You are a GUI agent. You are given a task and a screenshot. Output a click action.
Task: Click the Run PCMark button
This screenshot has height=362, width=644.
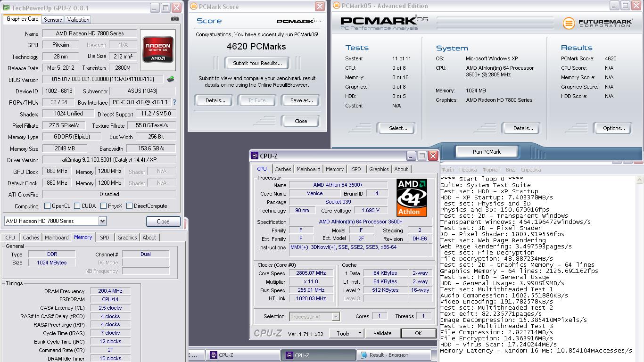[487, 152]
